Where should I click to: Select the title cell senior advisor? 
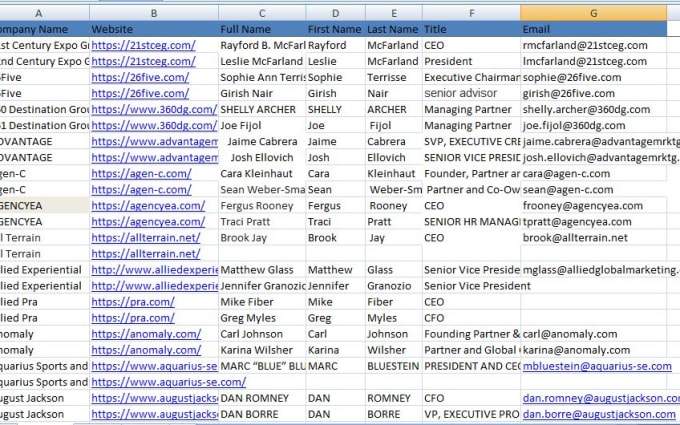471,93
